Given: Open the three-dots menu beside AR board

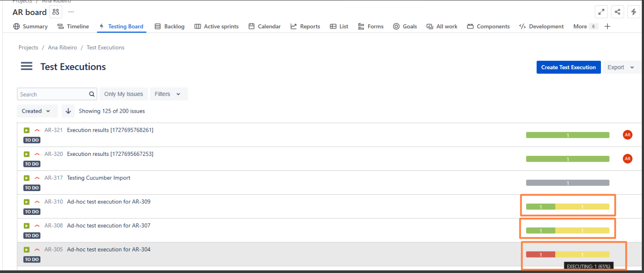Looking at the screenshot, I should [x=71, y=12].
